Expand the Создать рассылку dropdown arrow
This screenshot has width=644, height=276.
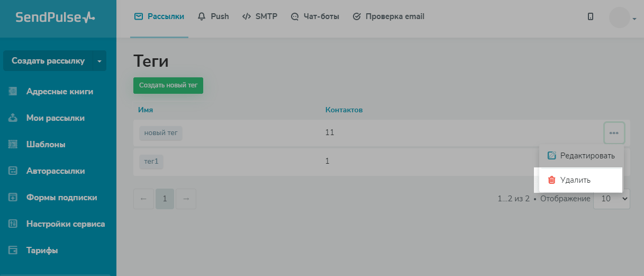[99, 61]
